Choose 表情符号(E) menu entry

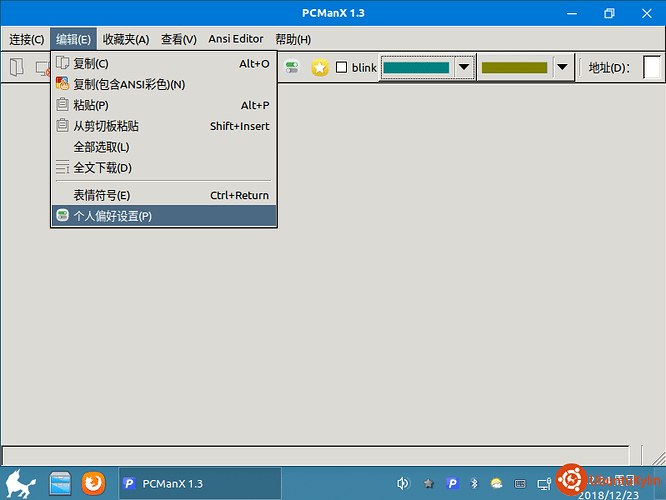(164, 195)
